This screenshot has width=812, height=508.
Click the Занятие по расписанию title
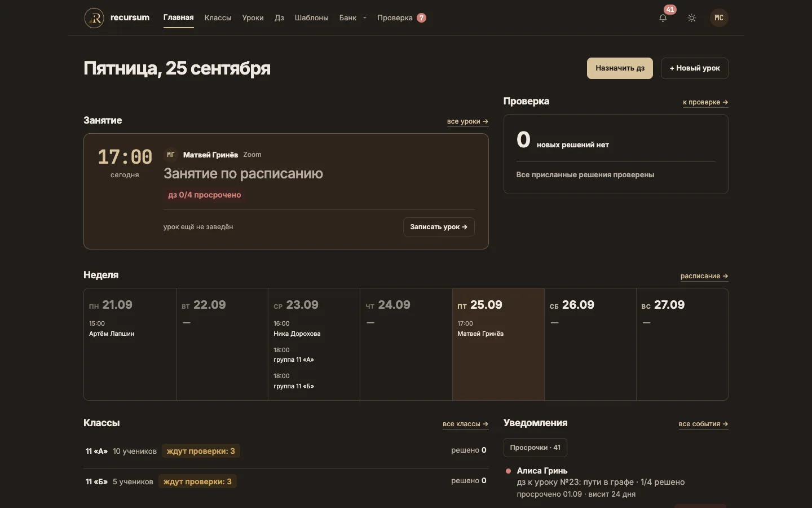click(243, 173)
